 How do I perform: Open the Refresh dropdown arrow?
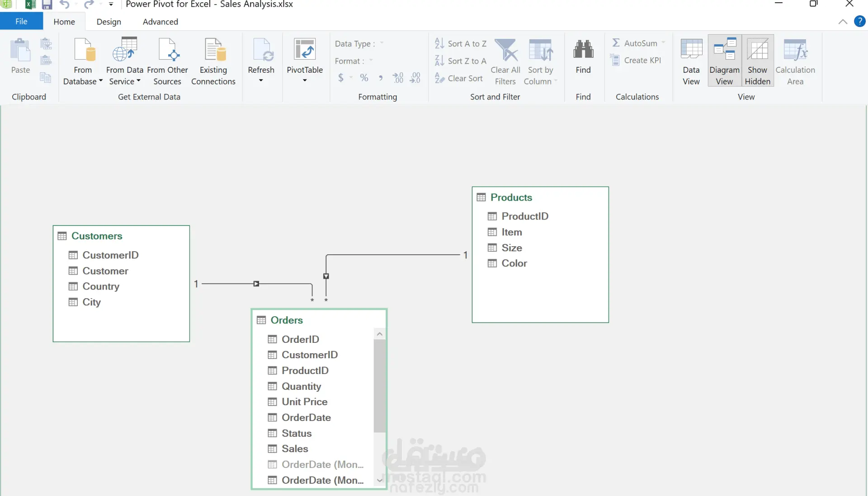261,81
